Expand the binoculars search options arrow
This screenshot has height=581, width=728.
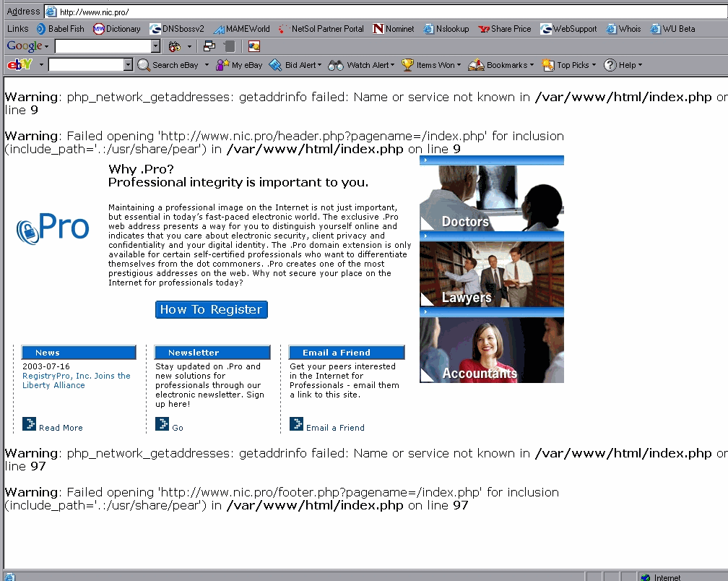tap(189, 46)
